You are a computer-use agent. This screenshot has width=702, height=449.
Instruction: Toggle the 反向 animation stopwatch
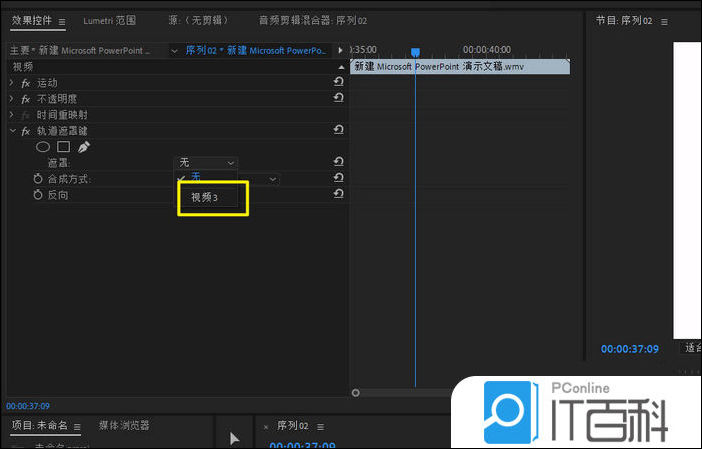pyautogui.click(x=38, y=195)
